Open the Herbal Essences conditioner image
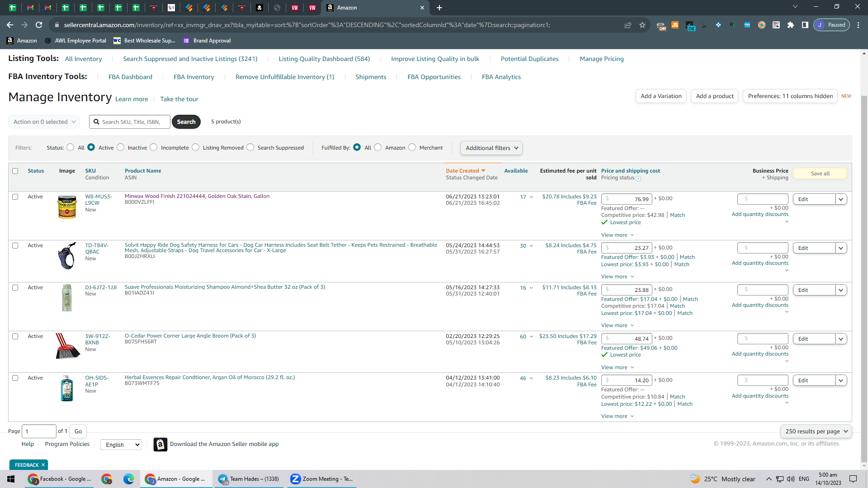The height and width of the screenshot is (488, 868). click(x=67, y=388)
